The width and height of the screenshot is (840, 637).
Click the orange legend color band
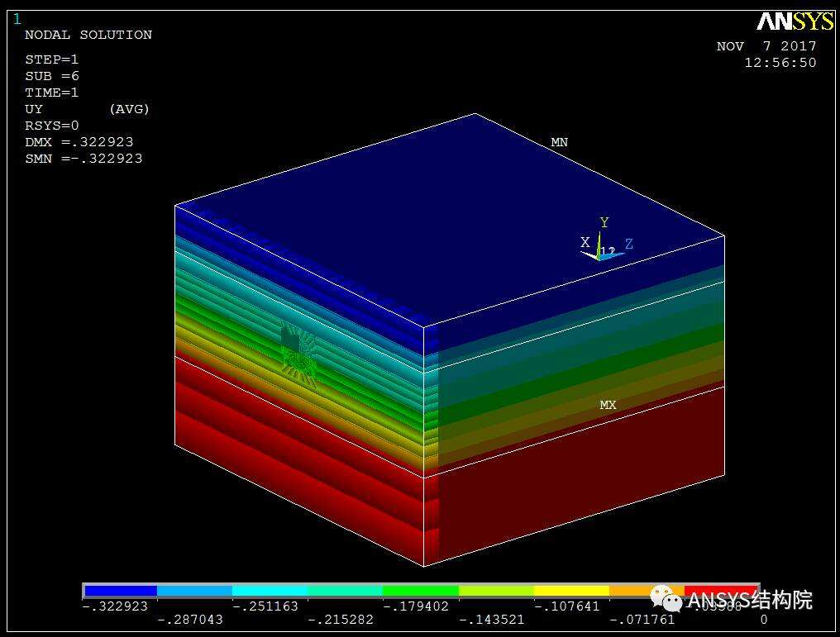click(x=647, y=591)
